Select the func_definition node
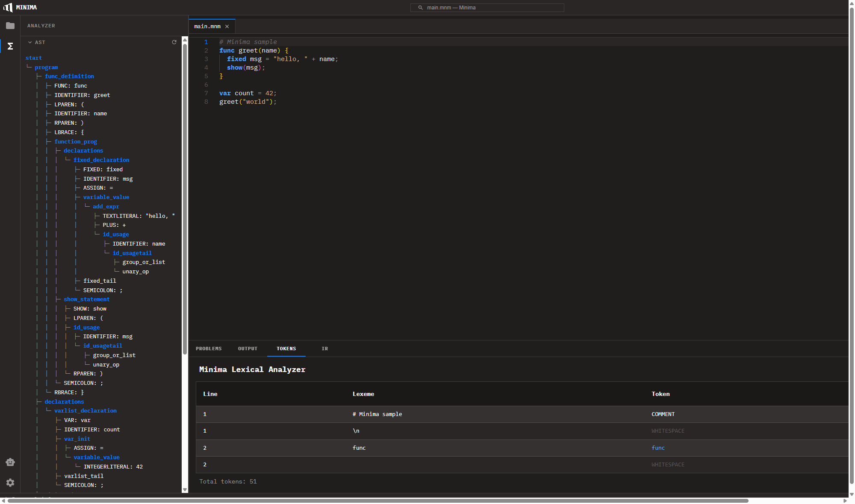855x504 pixels. point(69,76)
